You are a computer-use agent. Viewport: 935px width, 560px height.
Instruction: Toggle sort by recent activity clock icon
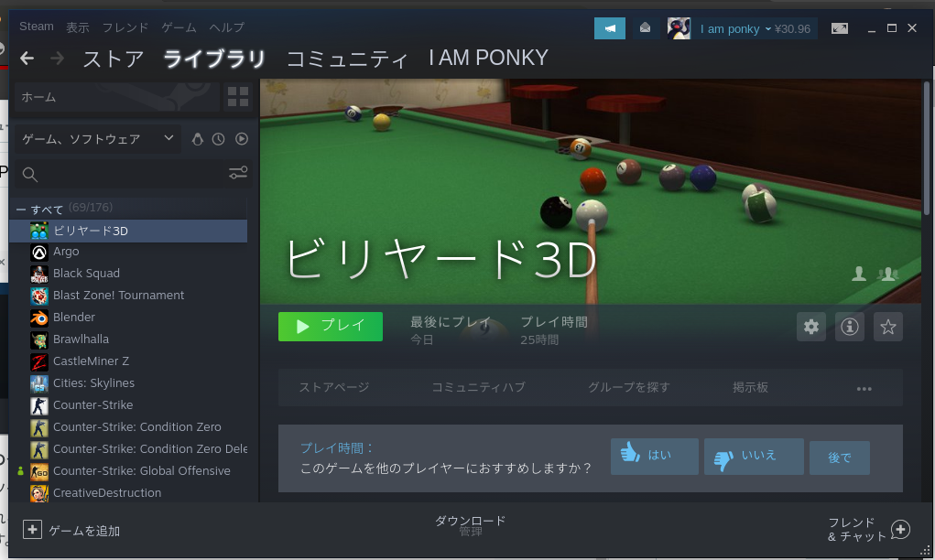tap(218, 139)
